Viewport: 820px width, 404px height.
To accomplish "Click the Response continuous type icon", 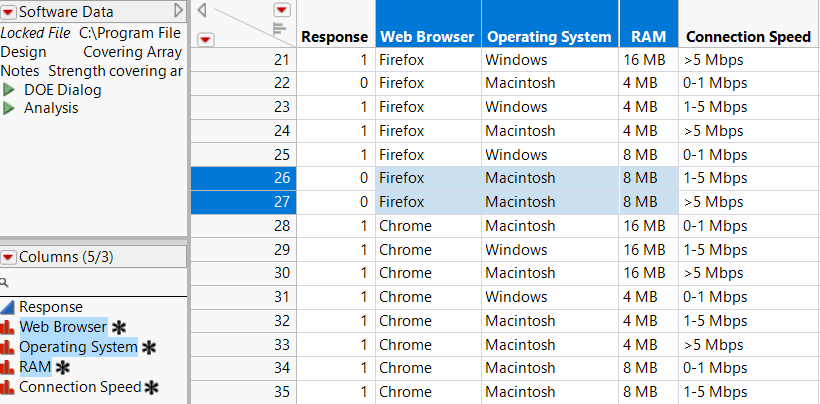I will (8, 307).
